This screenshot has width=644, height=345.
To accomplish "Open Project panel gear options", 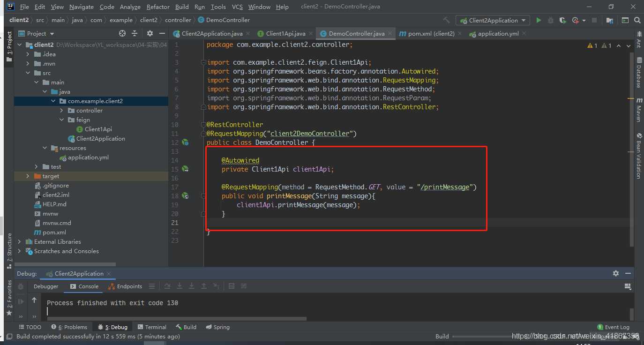I will tap(150, 33).
